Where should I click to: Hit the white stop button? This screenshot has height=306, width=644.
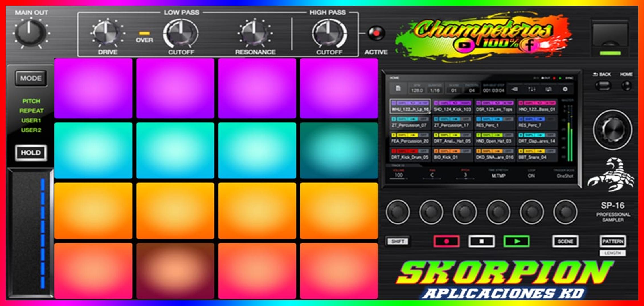[x=482, y=241]
